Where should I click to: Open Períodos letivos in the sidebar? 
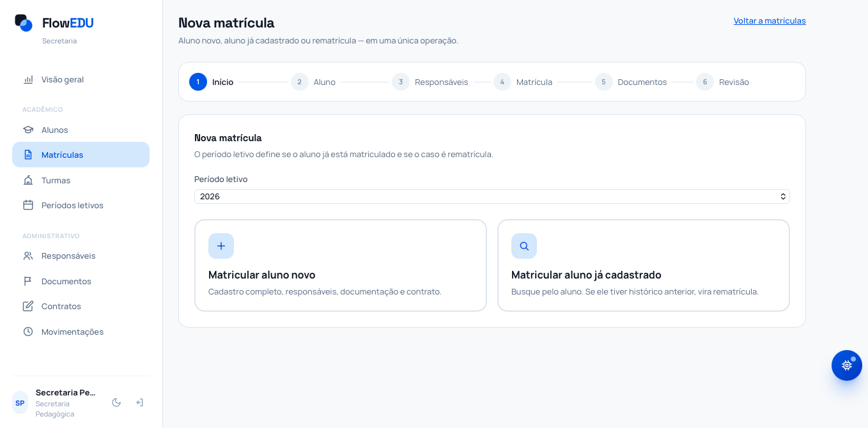click(x=81, y=205)
